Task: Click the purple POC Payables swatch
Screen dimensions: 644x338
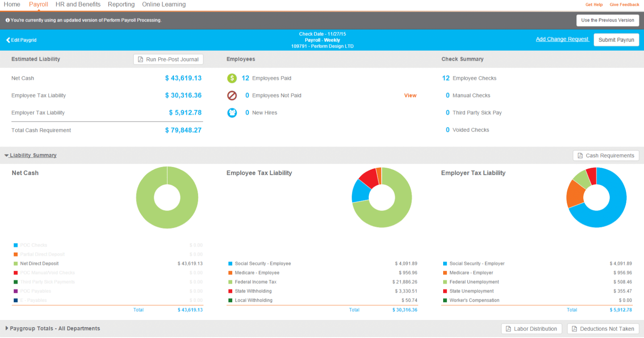Action: click(x=16, y=291)
